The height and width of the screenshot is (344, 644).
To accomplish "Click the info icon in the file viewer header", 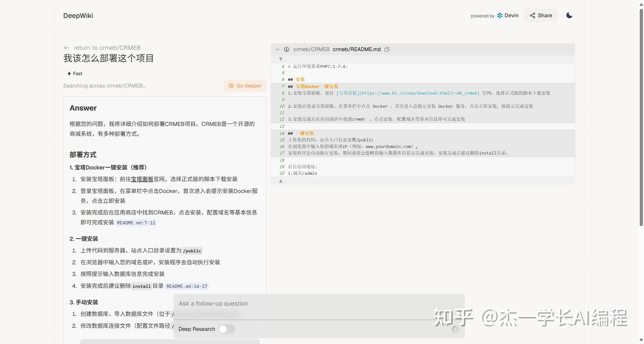I will coord(287,49).
